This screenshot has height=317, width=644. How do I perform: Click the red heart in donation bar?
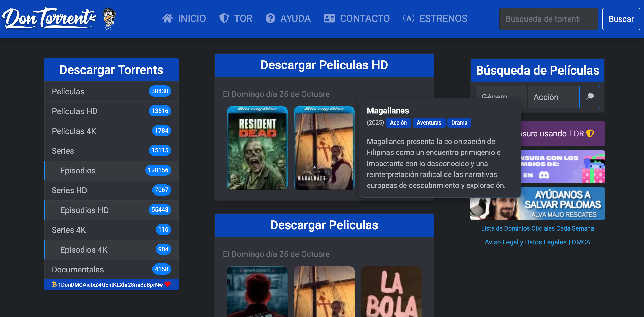point(167,284)
